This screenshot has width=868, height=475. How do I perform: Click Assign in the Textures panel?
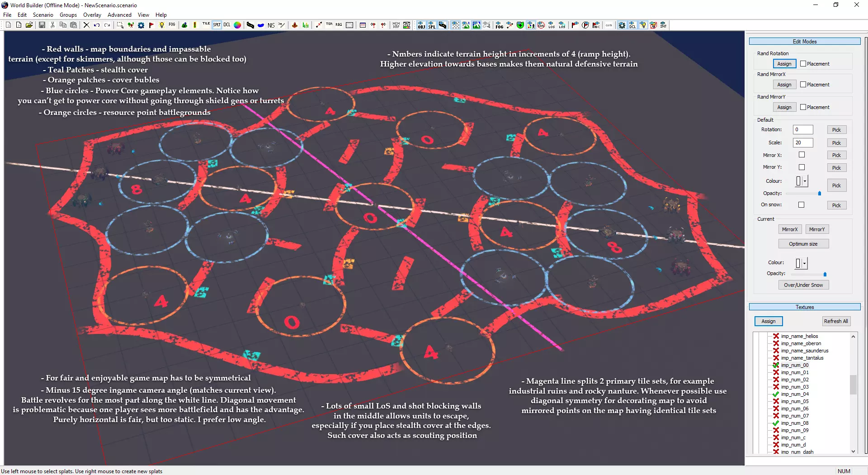click(769, 321)
